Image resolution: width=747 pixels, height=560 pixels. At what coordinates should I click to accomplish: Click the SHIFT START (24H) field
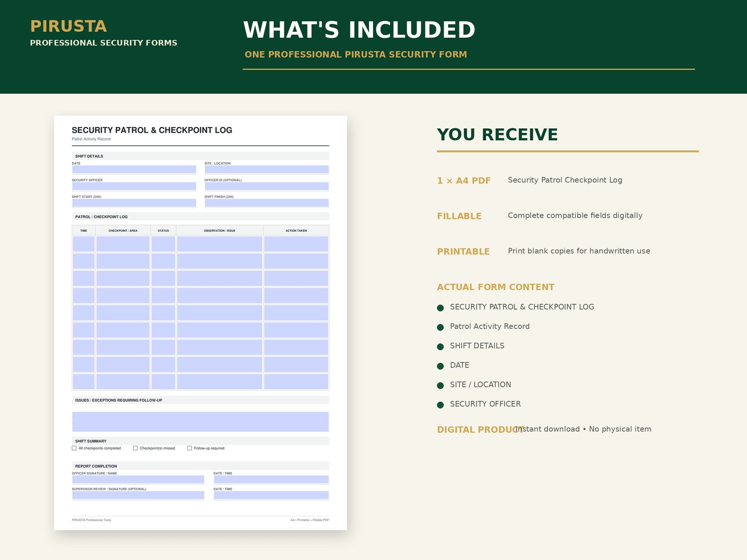[134, 203]
